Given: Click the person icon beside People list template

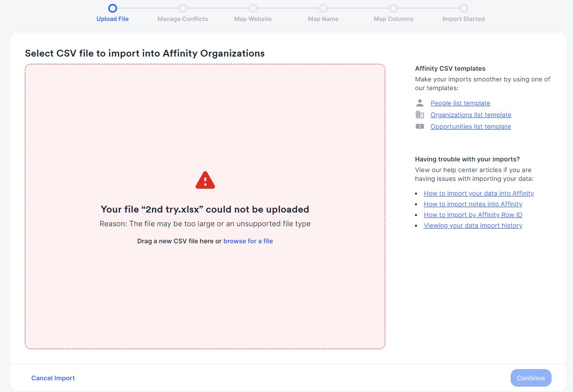Looking at the screenshot, I should pyautogui.click(x=420, y=103).
